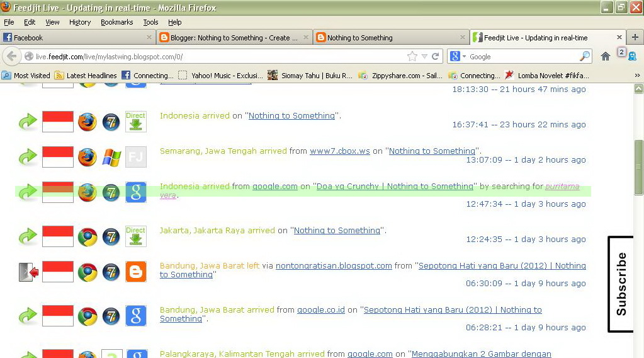
Task: Click the FJ referrer icon in Semarang row
Action: pyautogui.click(x=135, y=157)
